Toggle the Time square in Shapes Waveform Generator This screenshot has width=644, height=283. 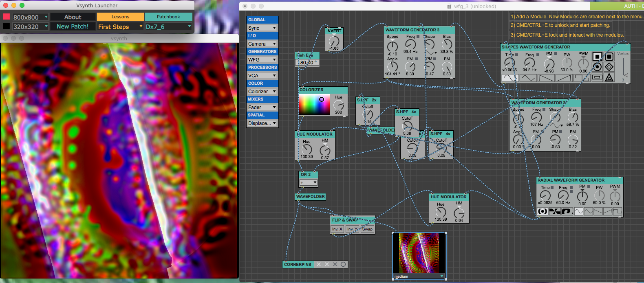pos(516,55)
